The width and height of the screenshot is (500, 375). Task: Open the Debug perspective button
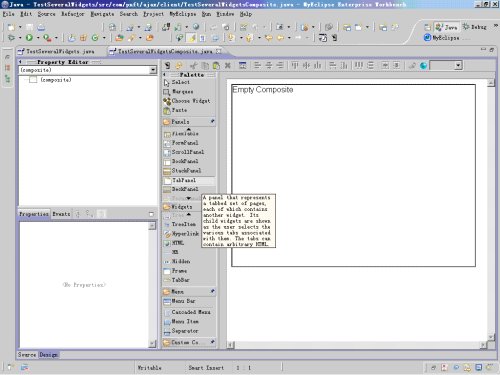pos(475,27)
